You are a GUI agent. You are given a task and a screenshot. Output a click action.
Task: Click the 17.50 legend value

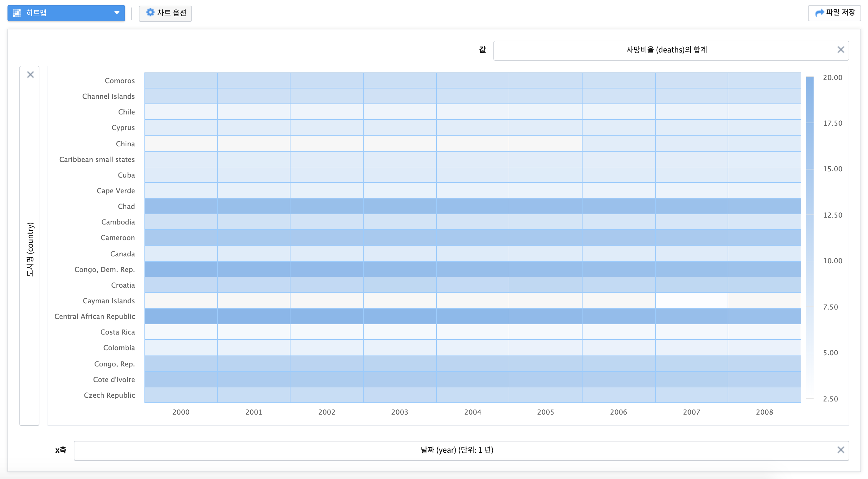pyautogui.click(x=833, y=123)
